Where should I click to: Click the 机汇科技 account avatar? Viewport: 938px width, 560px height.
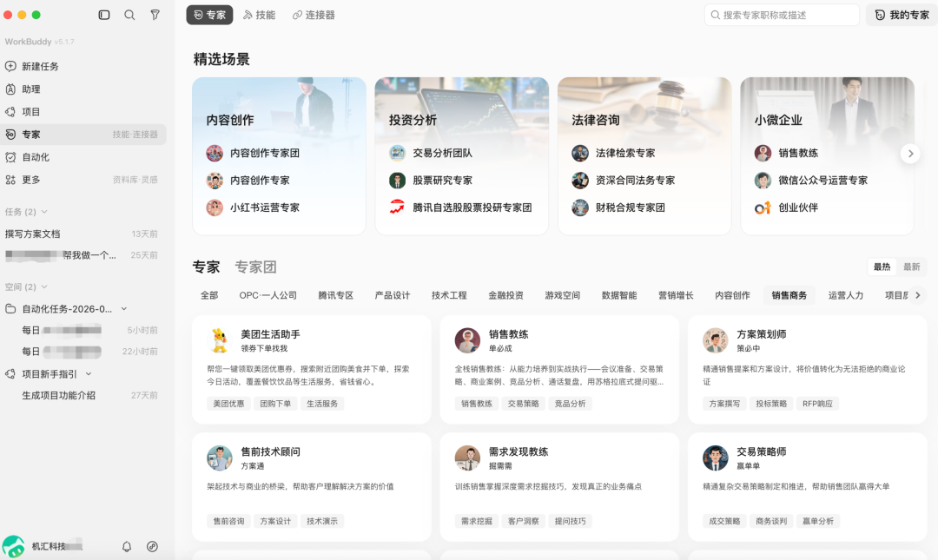(13, 547)
